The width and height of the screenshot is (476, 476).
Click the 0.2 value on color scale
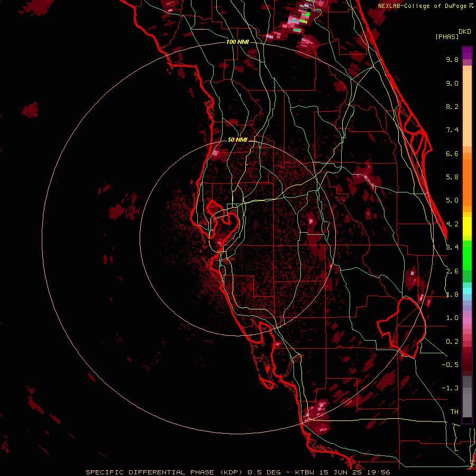[452, 342]
